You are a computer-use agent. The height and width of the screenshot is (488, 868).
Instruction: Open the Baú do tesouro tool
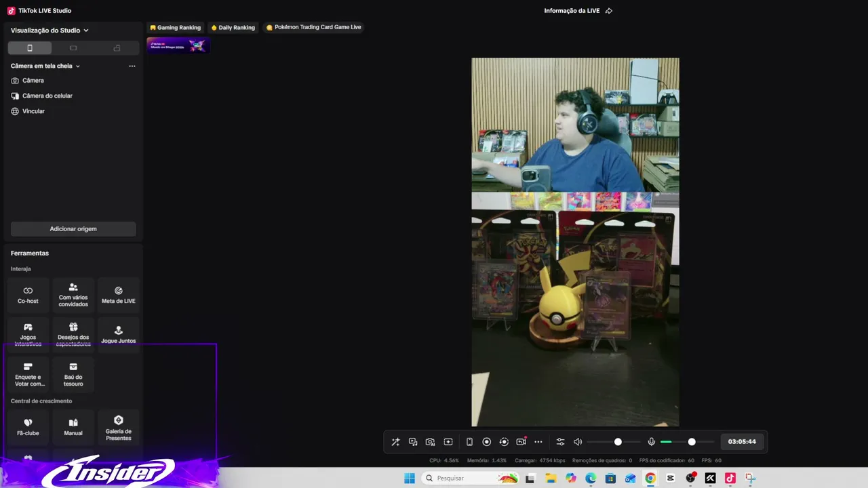(73, 375)
